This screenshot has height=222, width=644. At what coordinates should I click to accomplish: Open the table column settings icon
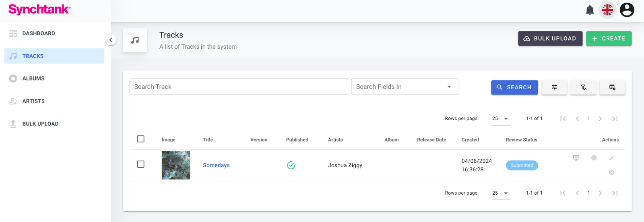coord(612,87)
